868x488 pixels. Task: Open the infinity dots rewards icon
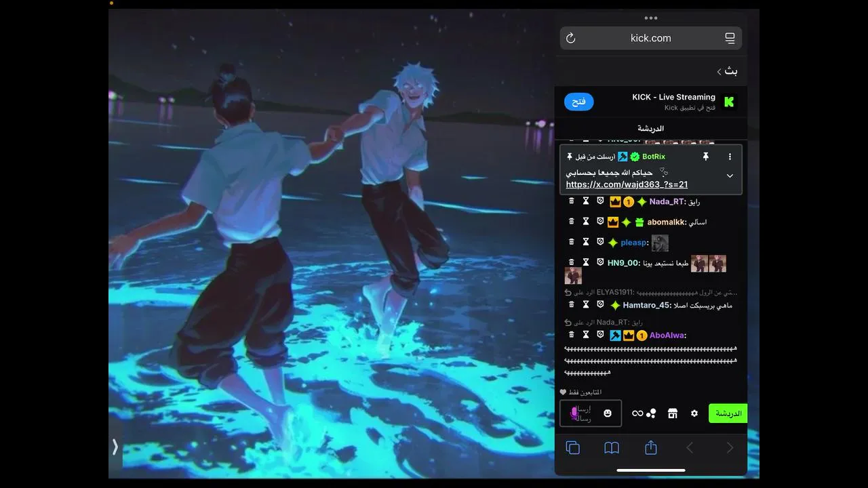tap(644, 413)
